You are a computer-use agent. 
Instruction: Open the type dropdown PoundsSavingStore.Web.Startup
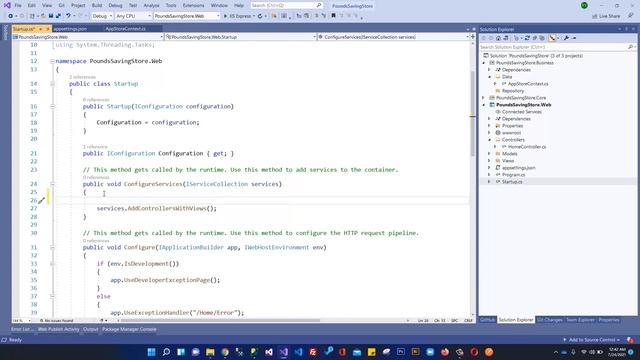241,37
